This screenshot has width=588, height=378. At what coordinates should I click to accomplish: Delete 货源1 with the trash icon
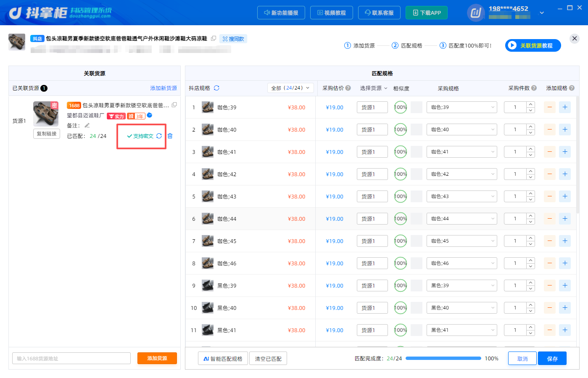(170, 136)
